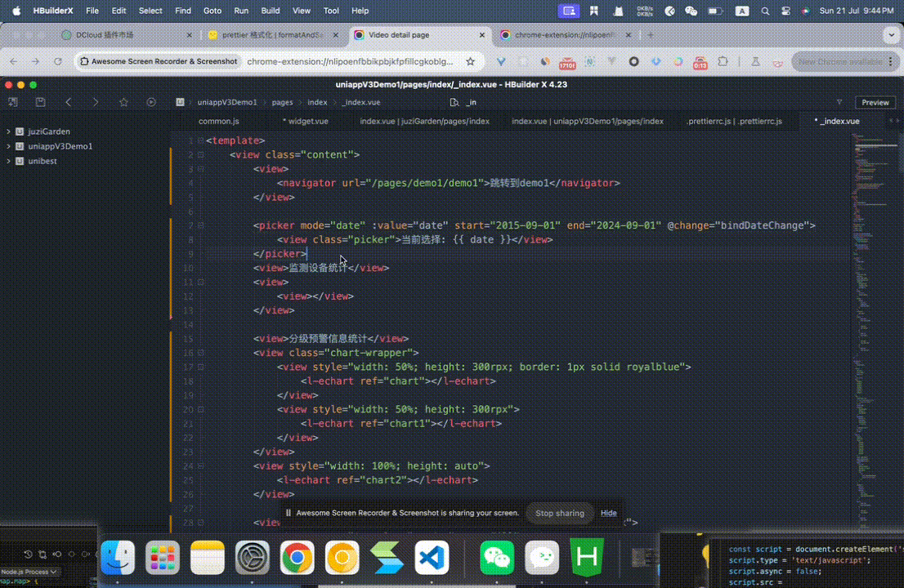Switch to the common.js editor tab
This screenshot has width=904, height=588.
pos(218,120)
